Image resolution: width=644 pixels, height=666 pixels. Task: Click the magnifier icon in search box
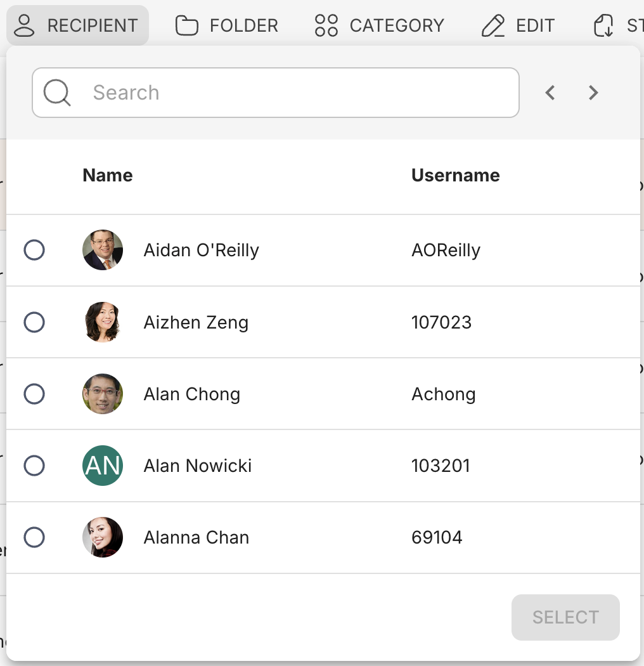pos(57,93)
